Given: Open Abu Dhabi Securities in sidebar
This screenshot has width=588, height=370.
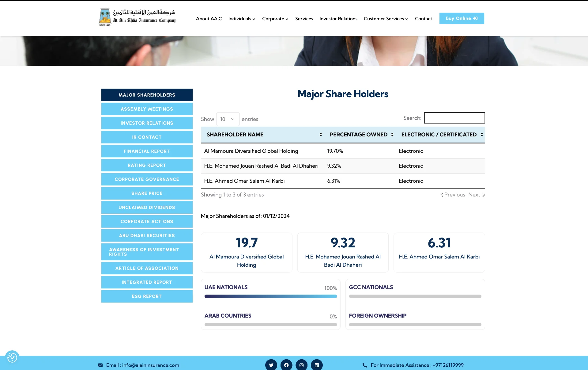Looking at the screenshot, I should [147, 235].
